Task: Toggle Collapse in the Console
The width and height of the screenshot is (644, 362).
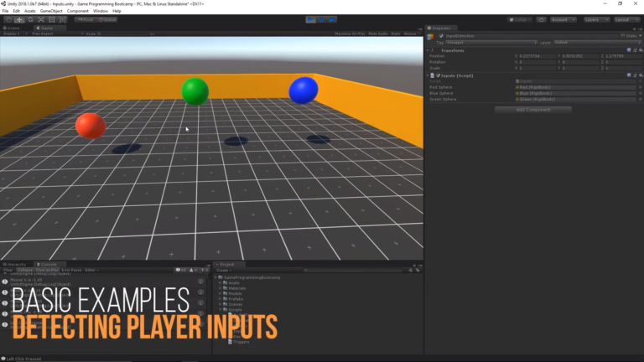Action: [24, 270]
